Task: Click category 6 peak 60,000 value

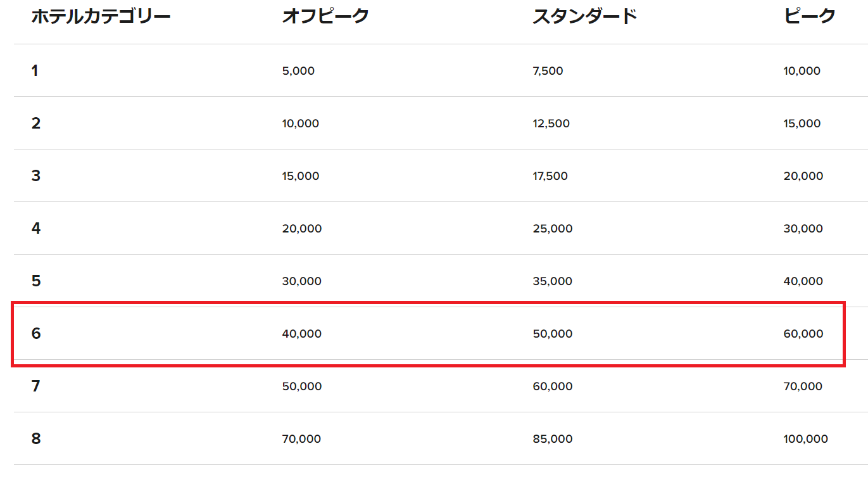Action: 803,334
